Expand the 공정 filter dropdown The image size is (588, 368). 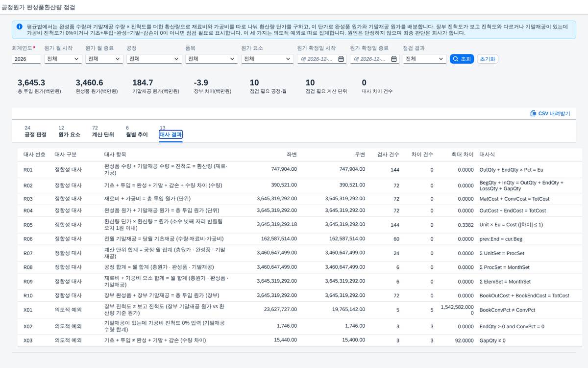pyautogui.click(x=154, y=59)
